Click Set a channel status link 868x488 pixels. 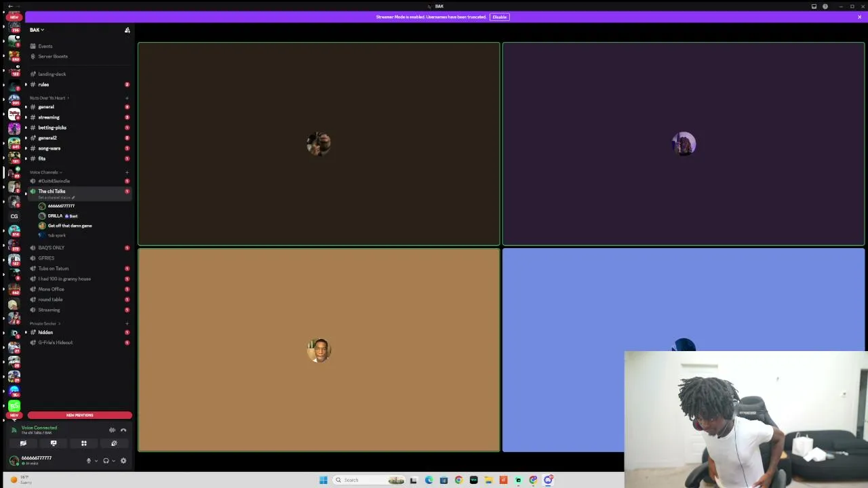[x=56, y=197]
